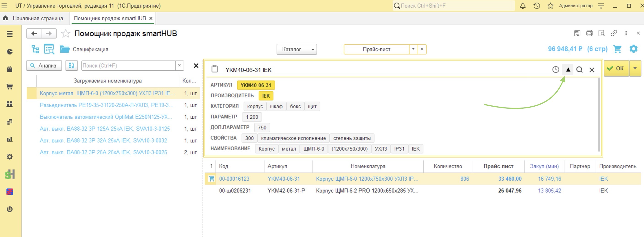Clear the left search field
644x237 pixels.
point(179,65)
